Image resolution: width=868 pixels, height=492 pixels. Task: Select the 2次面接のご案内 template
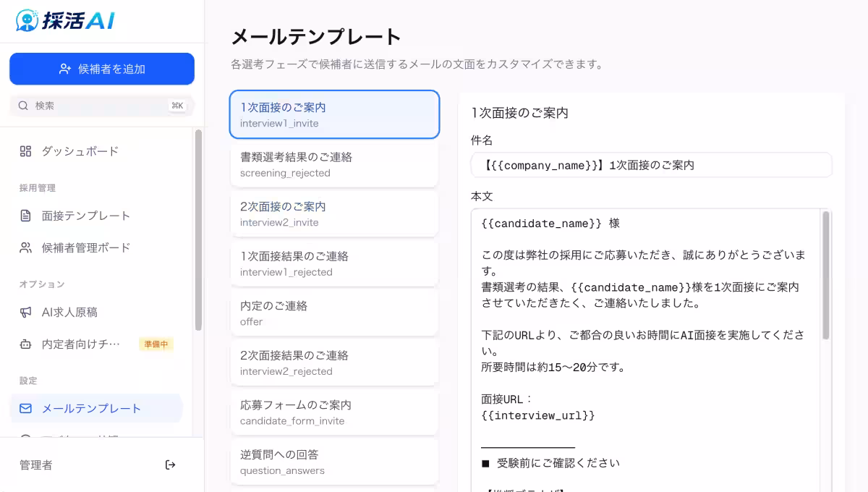(334, 213)
